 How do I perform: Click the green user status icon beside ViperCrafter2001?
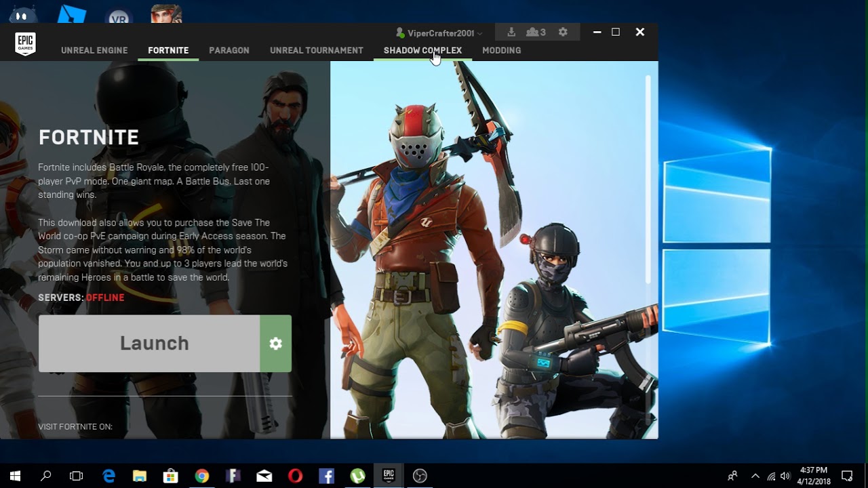pos(400,33)
